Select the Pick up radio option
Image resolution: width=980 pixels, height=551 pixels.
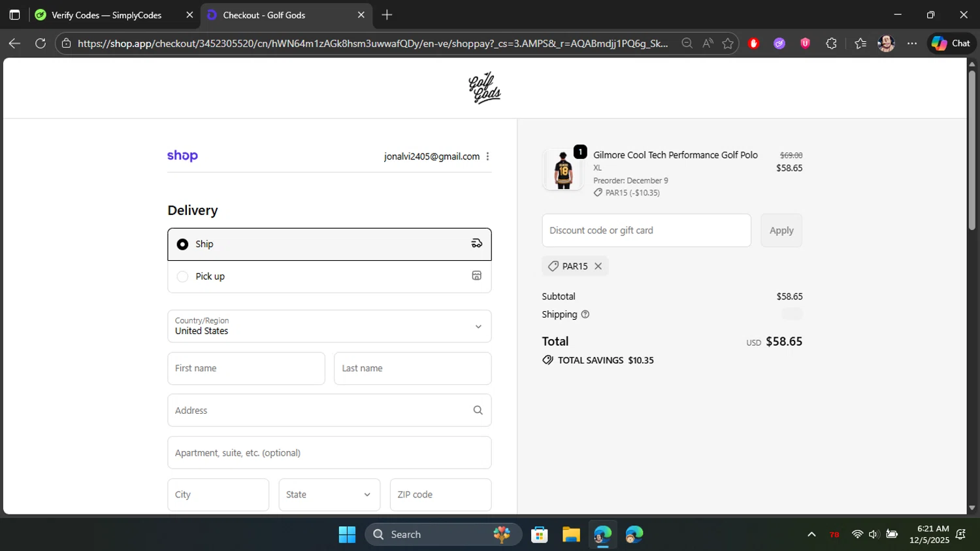(182, 276)
